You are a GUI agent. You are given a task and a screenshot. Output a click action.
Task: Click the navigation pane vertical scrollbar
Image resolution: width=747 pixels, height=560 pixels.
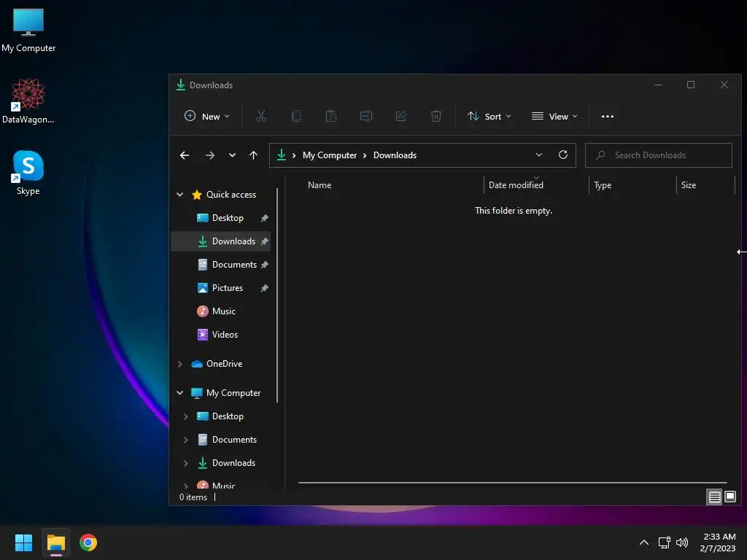[277, 295]
